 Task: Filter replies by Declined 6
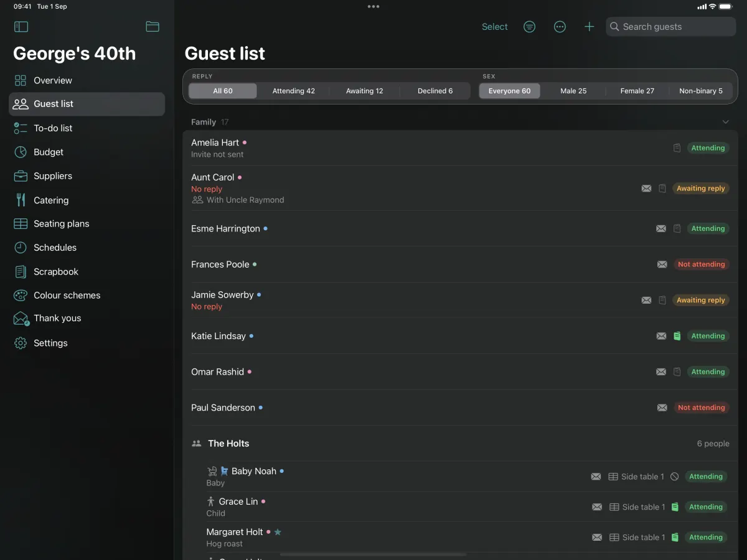[435, 91]
